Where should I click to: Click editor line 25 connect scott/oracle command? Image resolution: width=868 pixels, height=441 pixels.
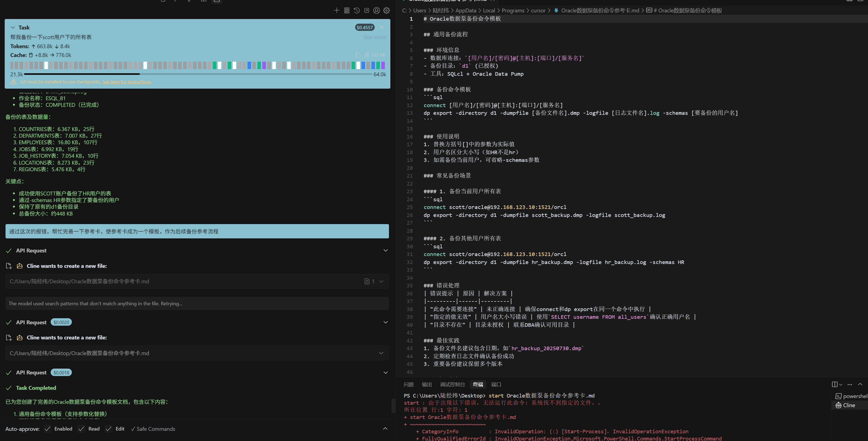point(495,207)
